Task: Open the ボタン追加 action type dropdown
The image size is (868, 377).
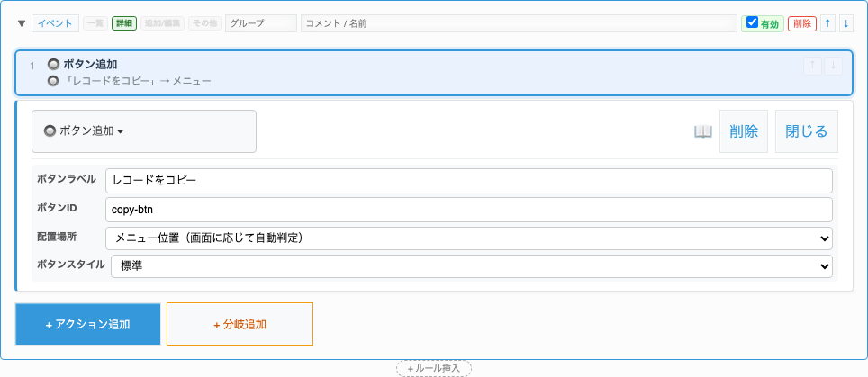Action: coord(144,131)
